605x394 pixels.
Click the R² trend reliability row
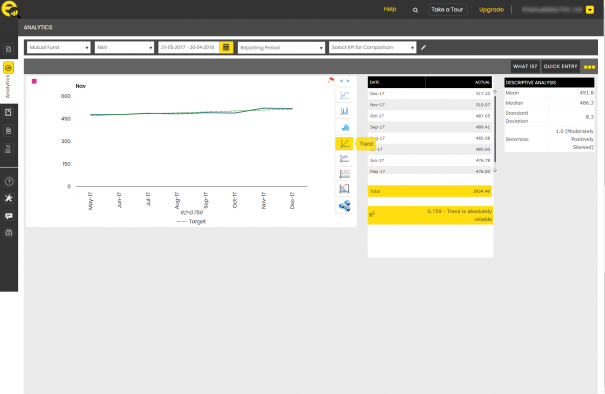click(x=430, y=215)
